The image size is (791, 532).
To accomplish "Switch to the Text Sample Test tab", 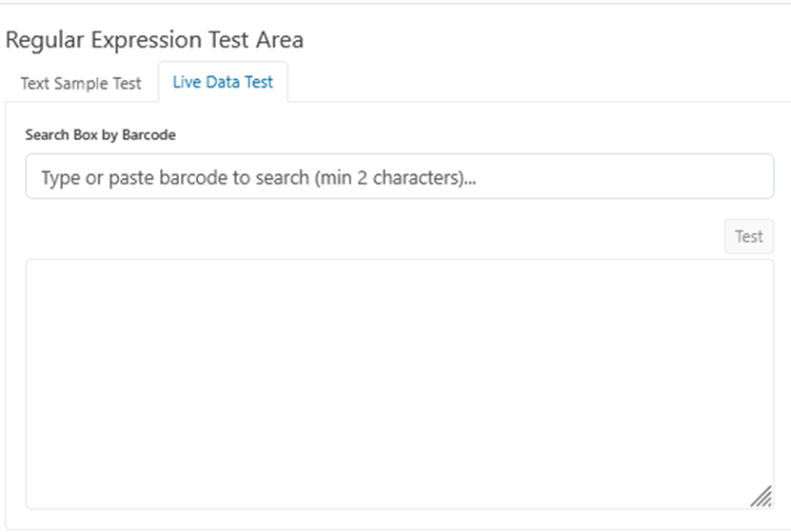I will click(x=81, y=83).
